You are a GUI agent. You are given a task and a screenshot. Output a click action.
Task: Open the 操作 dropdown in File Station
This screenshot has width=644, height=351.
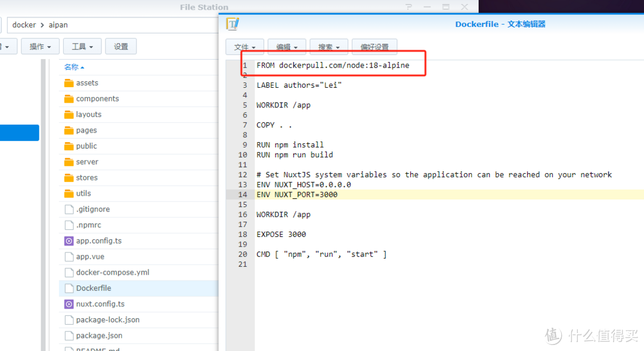pos(40,47)
